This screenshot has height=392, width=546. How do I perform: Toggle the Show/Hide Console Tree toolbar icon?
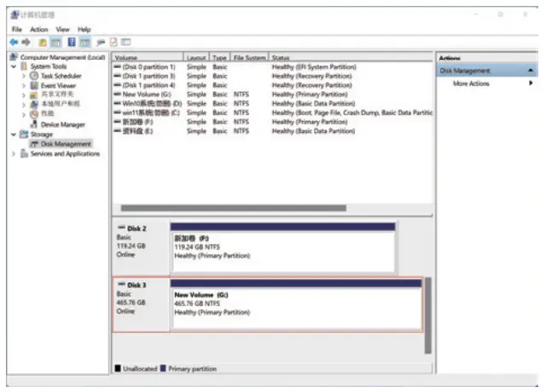click(x=55, y=43)
